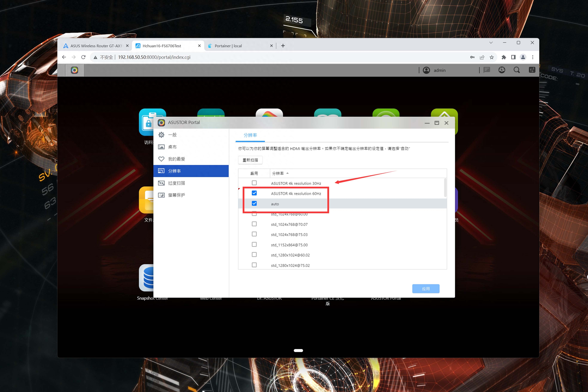Viewport: 588px width, 392px height.
Task: Select the wallpaper settings item
Action: coord(191,147)
